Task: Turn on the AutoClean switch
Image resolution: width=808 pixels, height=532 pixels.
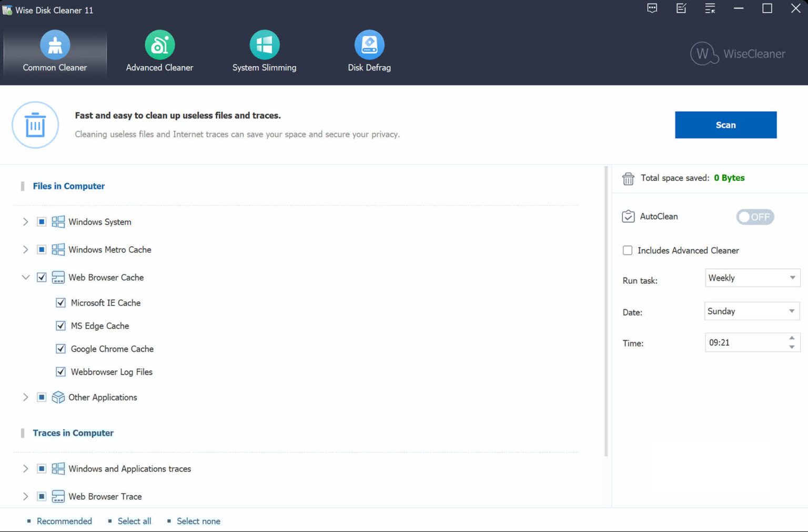Action: [x=755, y=217]
